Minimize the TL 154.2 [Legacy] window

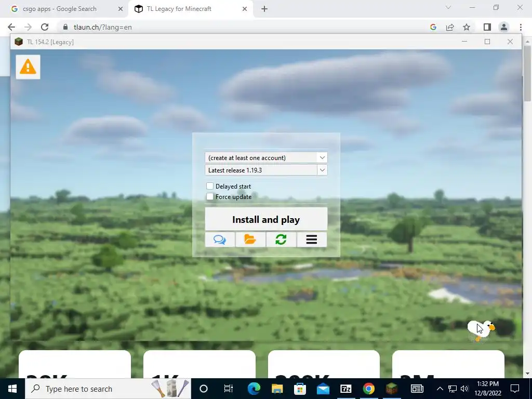pos(464,42)
